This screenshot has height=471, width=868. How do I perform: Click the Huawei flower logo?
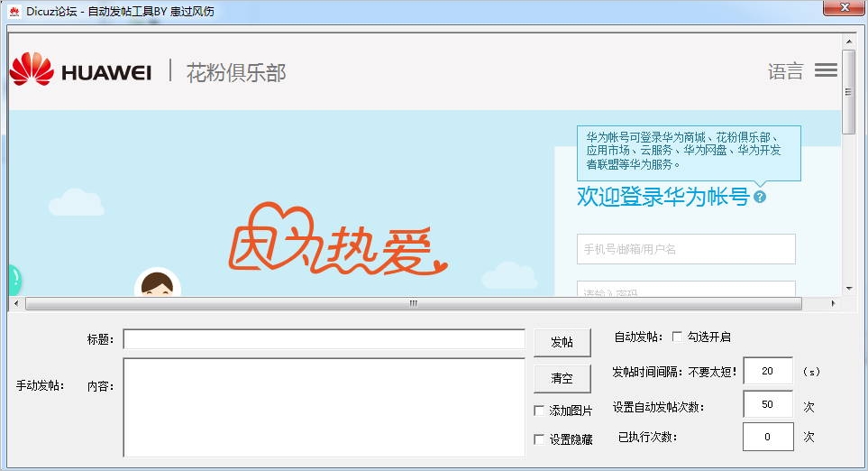tap(32, 69)
